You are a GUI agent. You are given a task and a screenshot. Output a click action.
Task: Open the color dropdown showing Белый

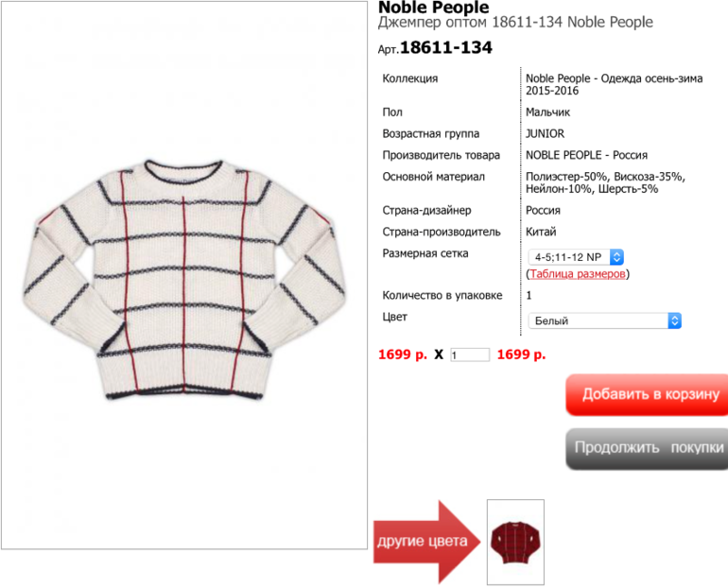point(604,320)
